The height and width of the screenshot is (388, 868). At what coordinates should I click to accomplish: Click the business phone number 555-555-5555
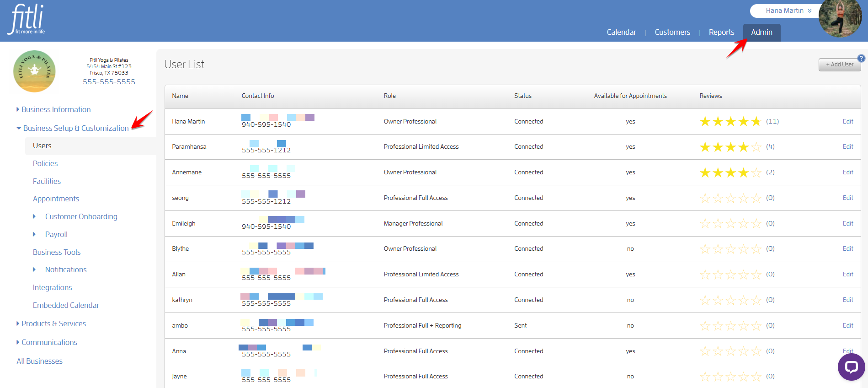coord(109,82)
